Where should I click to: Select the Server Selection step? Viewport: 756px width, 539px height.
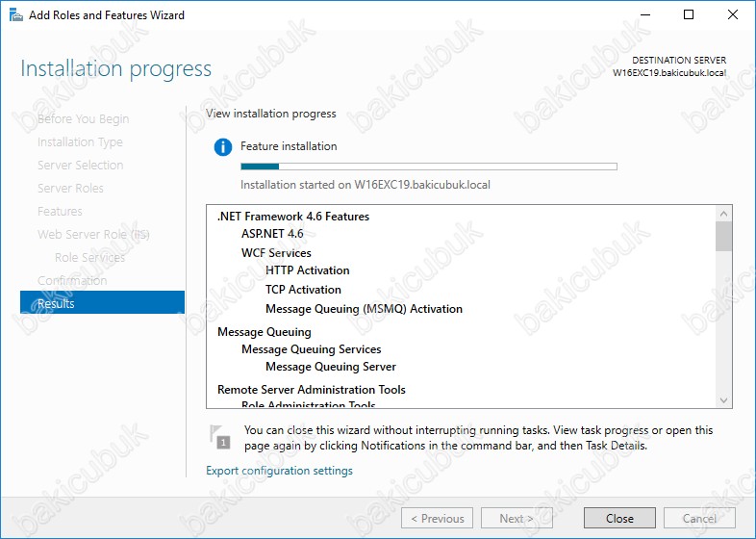[80, 165]
